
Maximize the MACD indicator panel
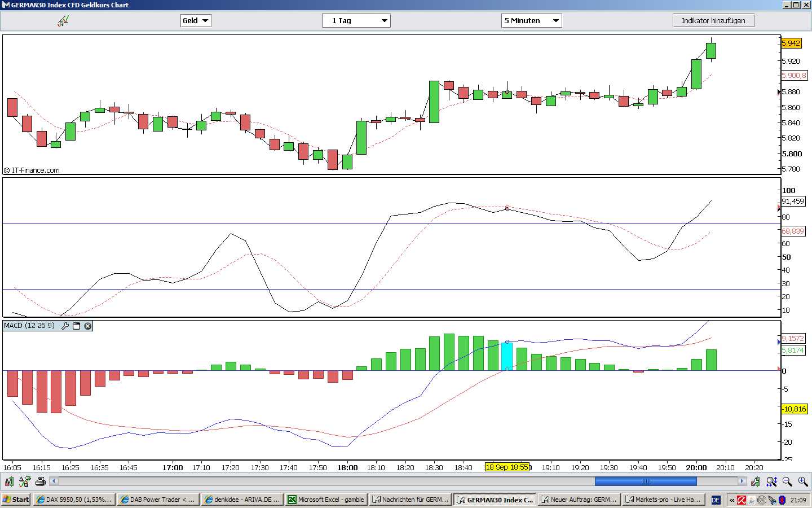point(77,326)
